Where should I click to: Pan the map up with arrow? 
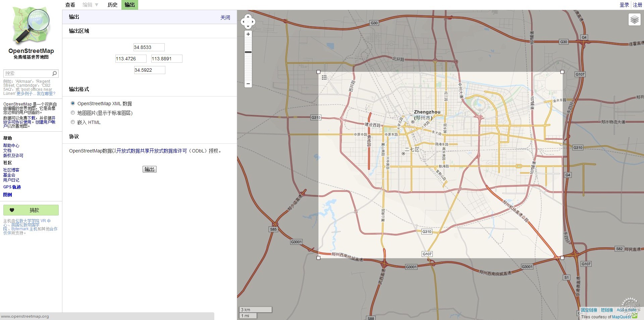[248, 17]
